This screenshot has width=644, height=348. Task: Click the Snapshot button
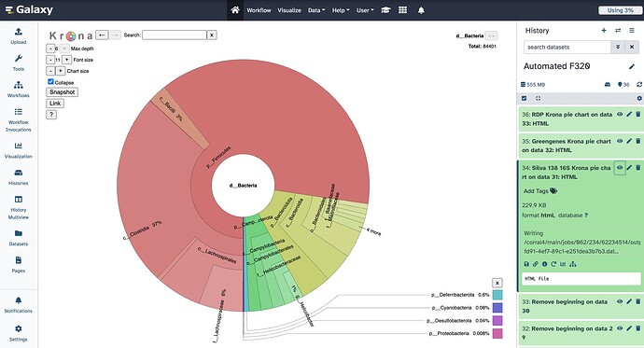(x=62, y=92)
